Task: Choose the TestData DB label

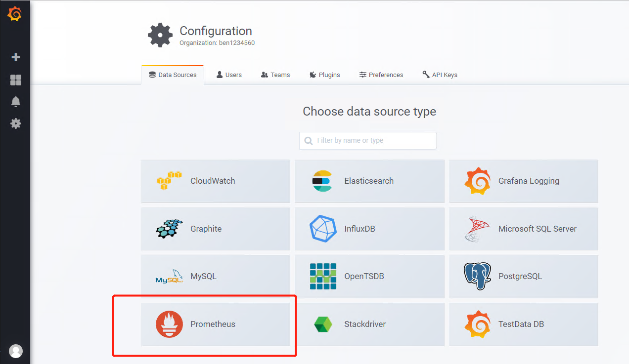Action: (x=521, y=324)
